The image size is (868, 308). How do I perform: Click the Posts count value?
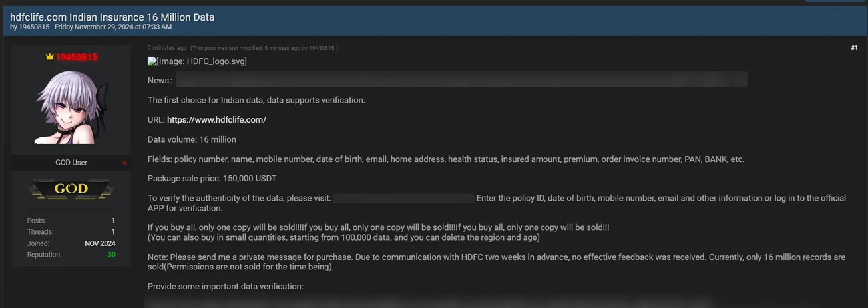tap(113, 221)
